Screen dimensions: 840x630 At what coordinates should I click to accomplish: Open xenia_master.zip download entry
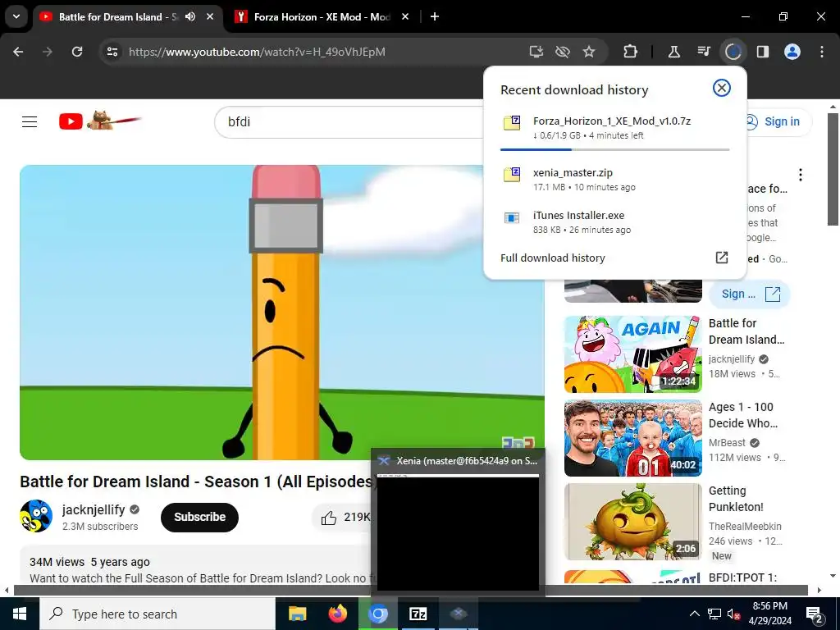pyautogui.click(x=615, y=179)
